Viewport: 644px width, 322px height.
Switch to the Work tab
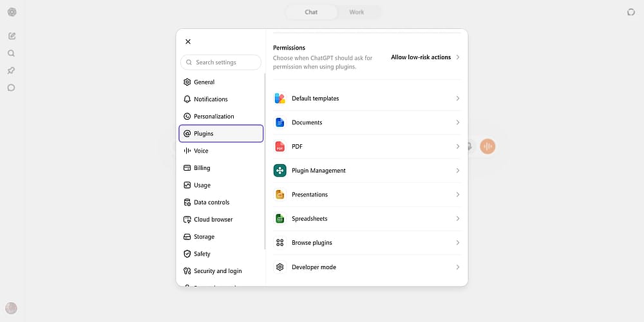(357, 12)
